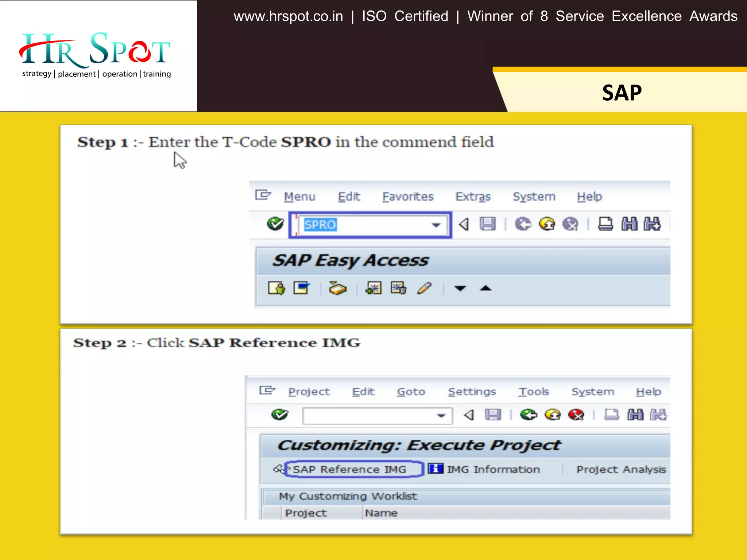The width and height of the screenshot is (747, 560).
Task: Click the Find Next binoculars icon in SAP Easy Access toolbar
Action: pos(652,224)
